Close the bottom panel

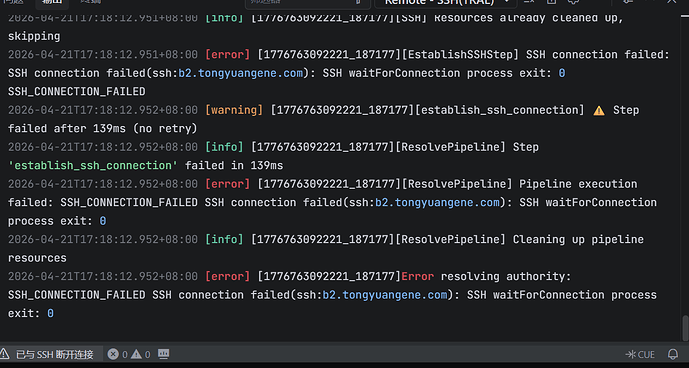click(672, 2)
